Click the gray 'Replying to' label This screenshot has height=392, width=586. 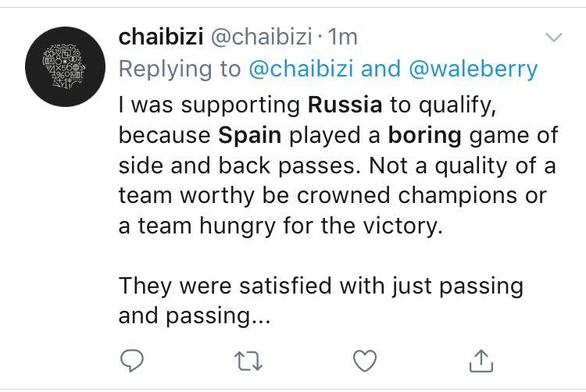pyautogui.click(x=180, y=69)
